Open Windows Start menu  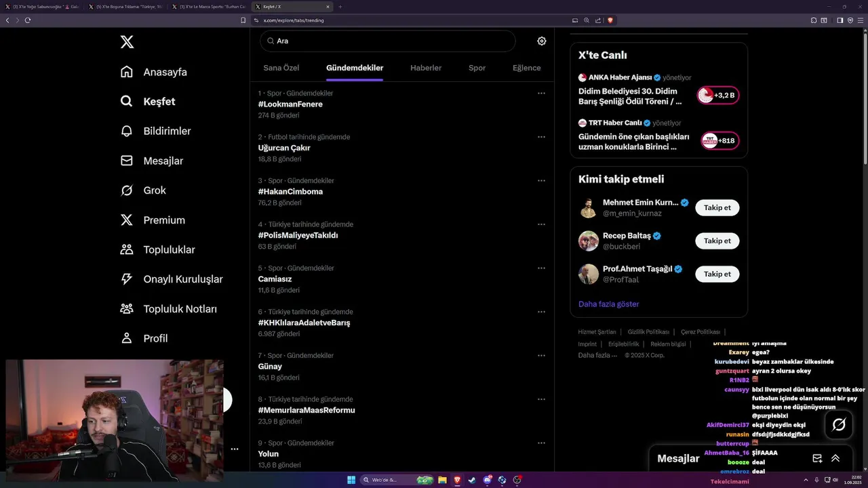pos(351,480)
